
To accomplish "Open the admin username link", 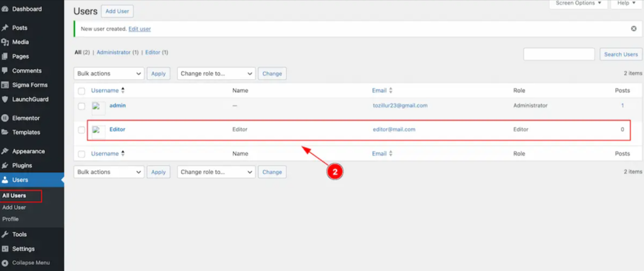I will click(x=118, y=106).
